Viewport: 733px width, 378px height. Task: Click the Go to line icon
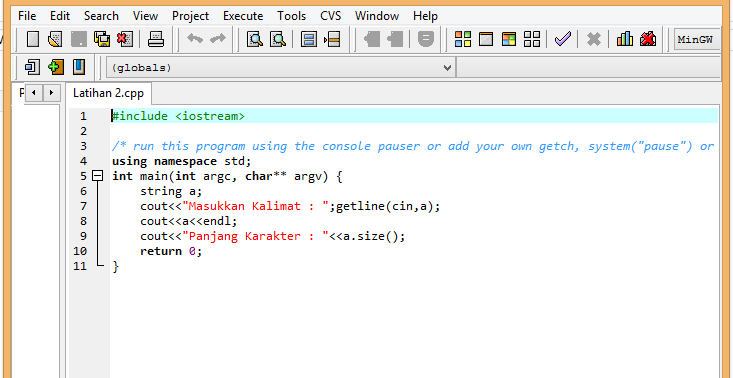[332, 39]
